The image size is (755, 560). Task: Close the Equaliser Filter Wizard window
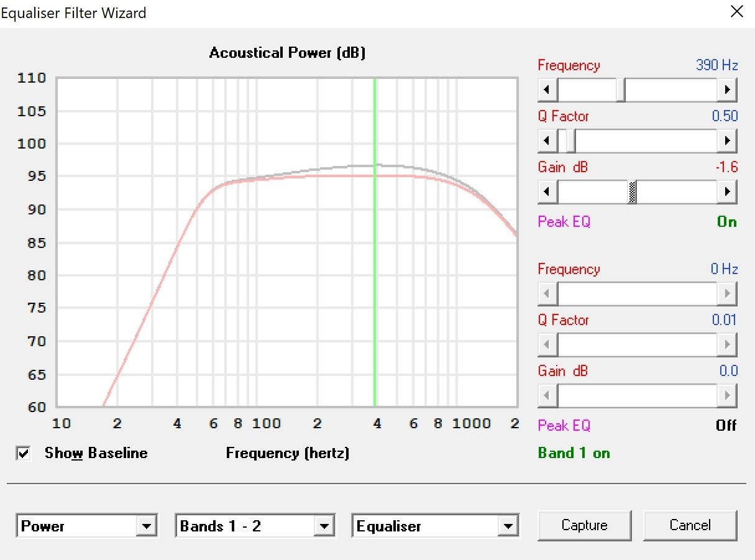tap(736, 12)
